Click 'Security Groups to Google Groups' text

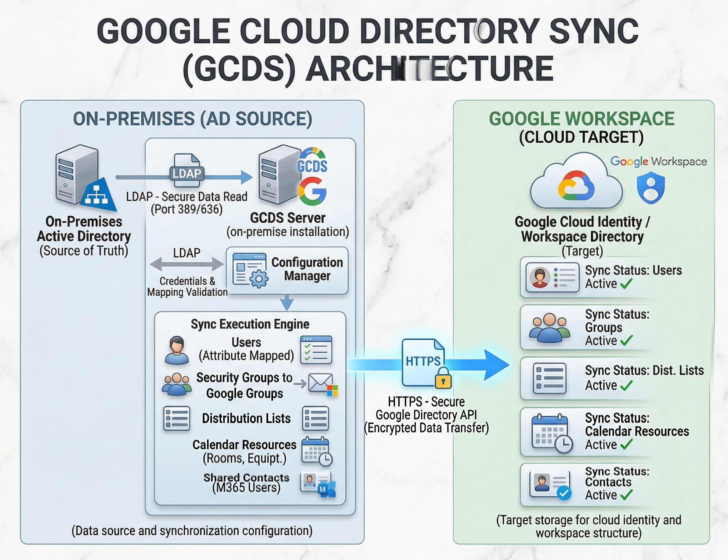(244, 385)
